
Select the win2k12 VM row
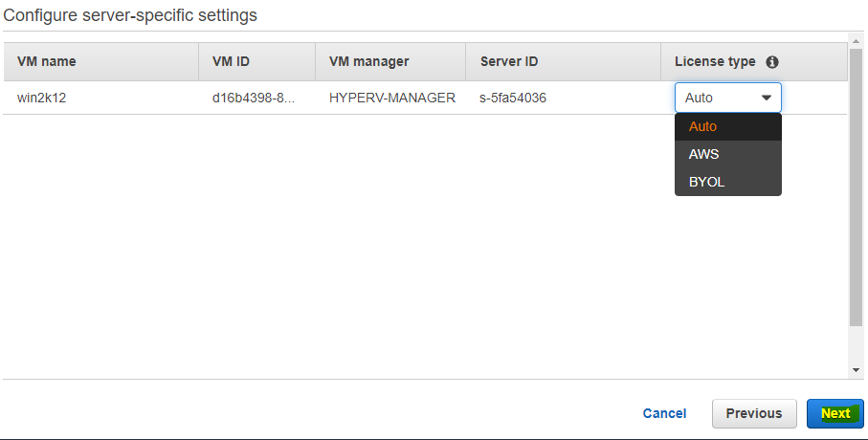[x=425, y=98]
